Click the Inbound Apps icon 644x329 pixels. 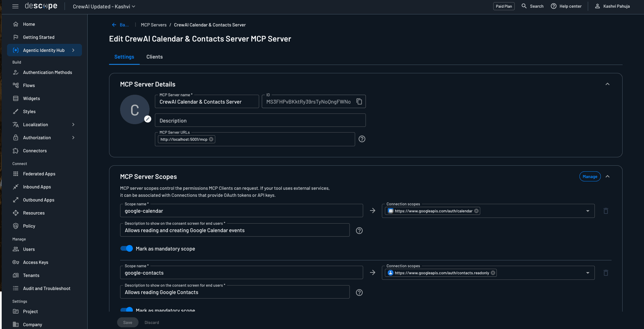pyautogui.click(x=16, y=187)
